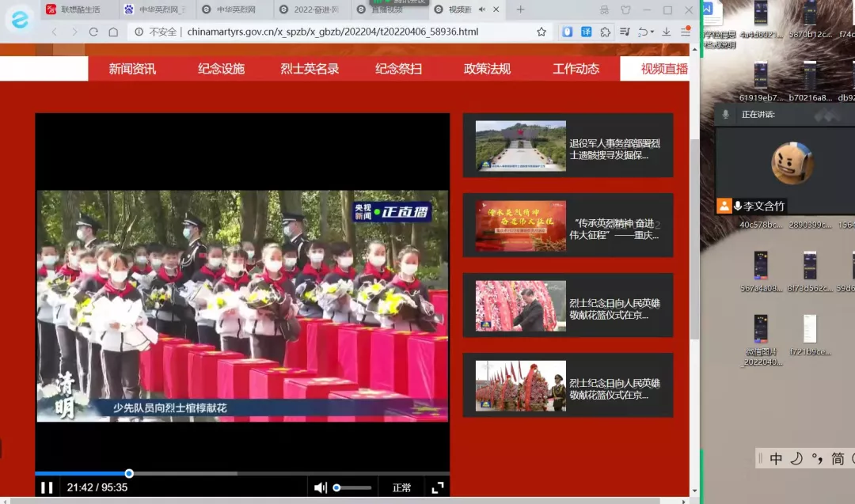Open the translate extension icon

(x=586, y=32)
